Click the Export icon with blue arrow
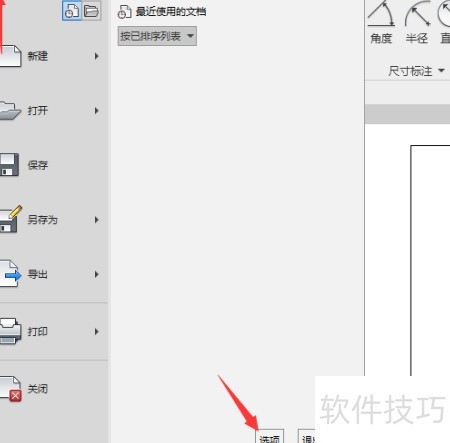 [11, 274]
